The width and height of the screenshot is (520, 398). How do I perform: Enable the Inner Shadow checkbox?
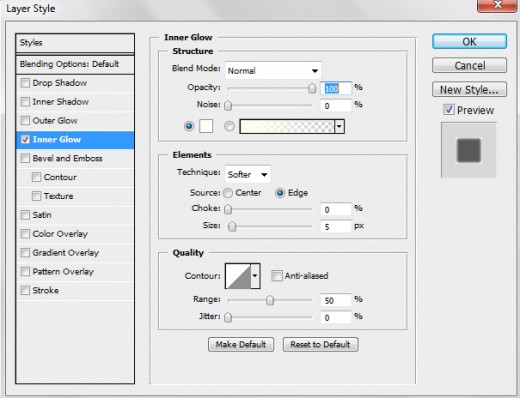point(25,102)
